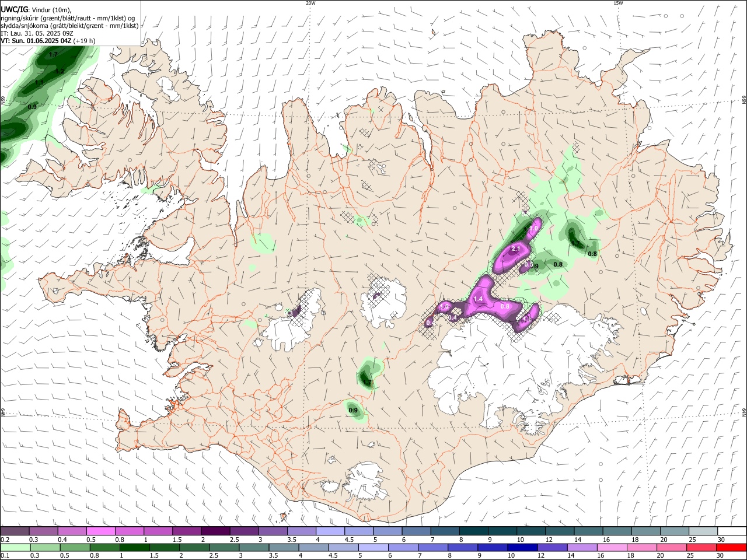Click the darkest purple swatch labeled 2 in top legend
Viewport: 747px width, 560px height.
click(215, 531)
